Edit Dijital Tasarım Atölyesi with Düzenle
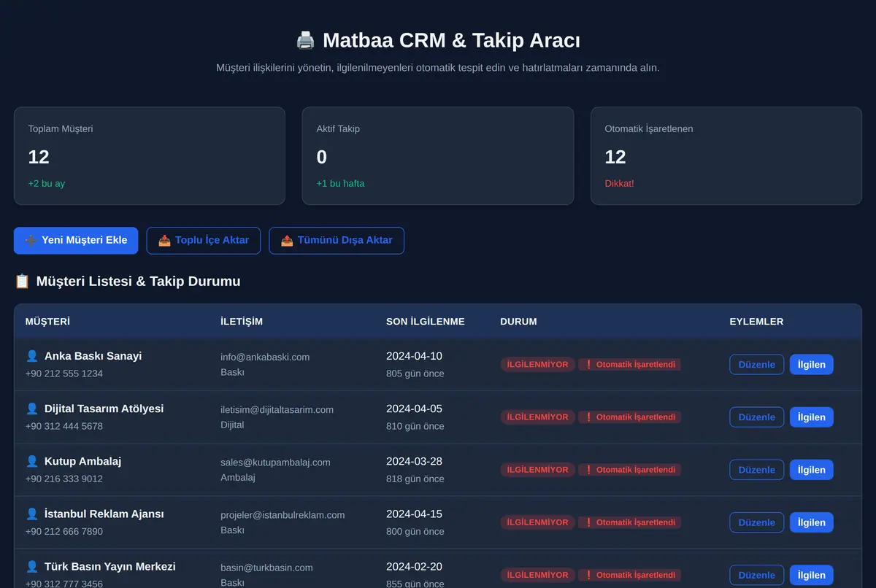 tap(757, 417)
